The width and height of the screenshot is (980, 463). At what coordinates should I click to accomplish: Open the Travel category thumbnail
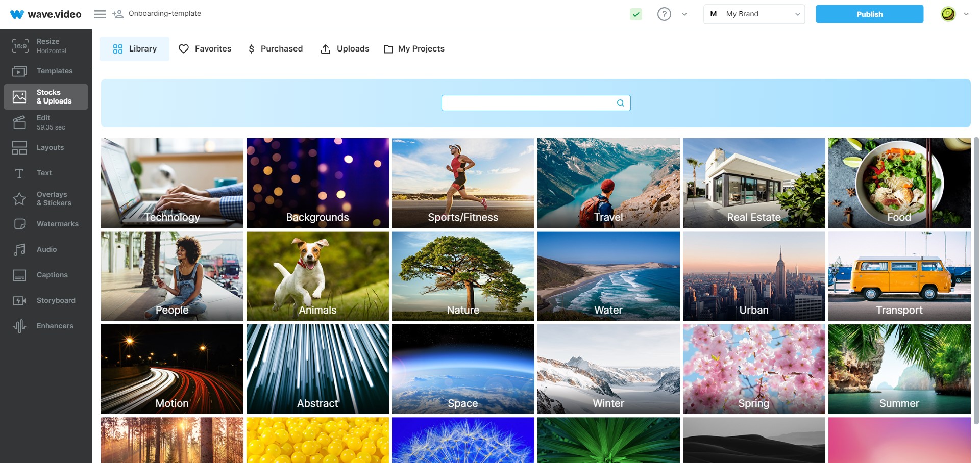[x=608, y=183]
